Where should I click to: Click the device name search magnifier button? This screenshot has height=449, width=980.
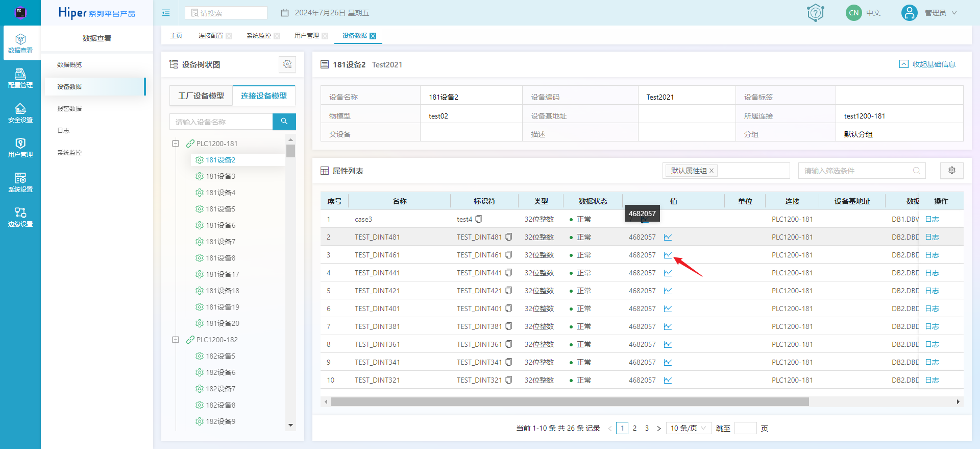coord(284,122)
